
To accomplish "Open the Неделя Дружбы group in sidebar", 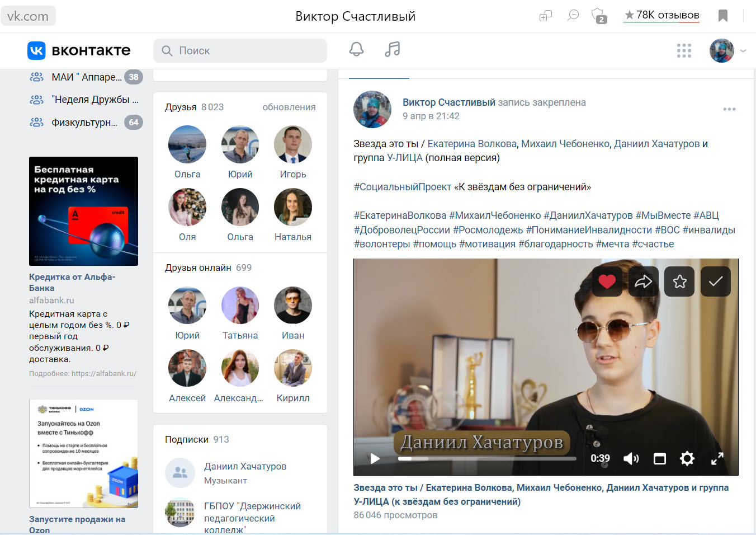I will click(x=86, y=100).
